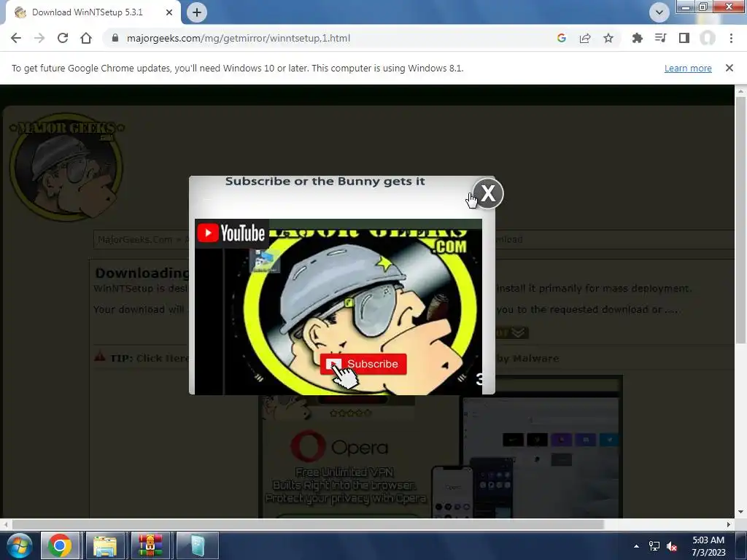The height and width of the screenshot is (560, 747).
Task: Click the muted volume tray icon
Action: (672, 546)
